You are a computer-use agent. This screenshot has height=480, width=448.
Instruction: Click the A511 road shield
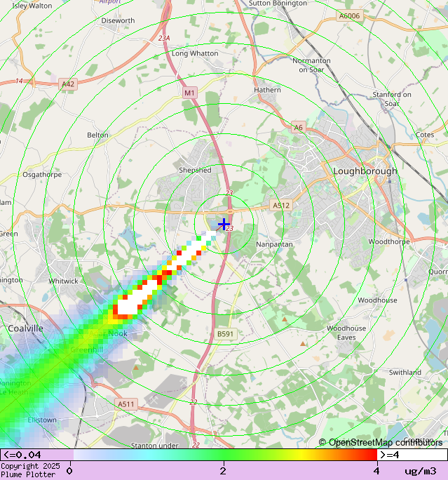click(x=126, y=404)
